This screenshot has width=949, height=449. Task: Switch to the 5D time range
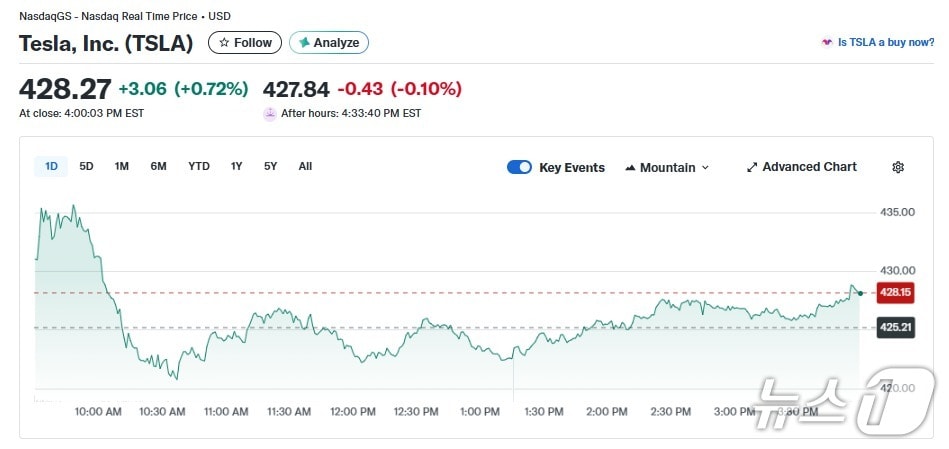(x=86, y=166)
